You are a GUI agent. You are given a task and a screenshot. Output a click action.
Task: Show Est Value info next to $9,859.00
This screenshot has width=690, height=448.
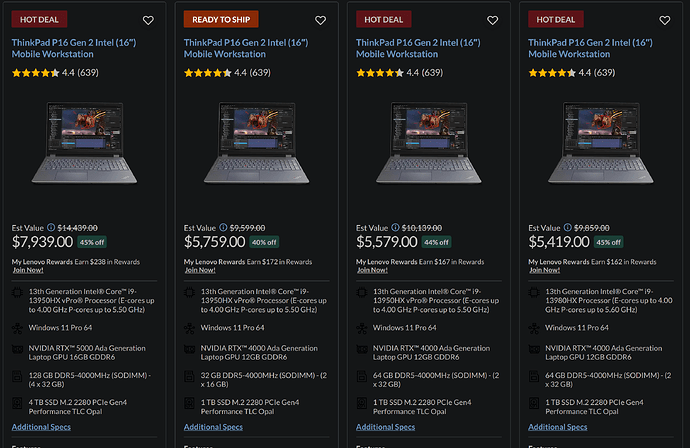[567, 227]
